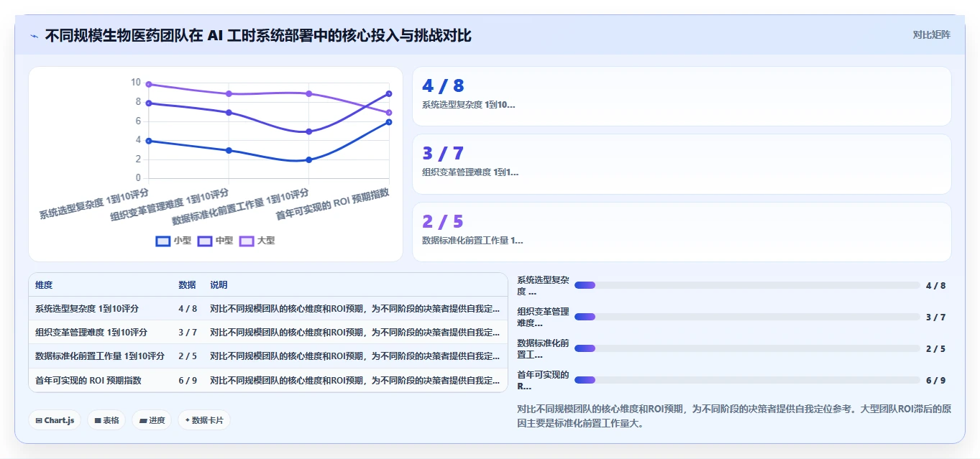Toggle the 大型 legend swatch

point(247,241)
